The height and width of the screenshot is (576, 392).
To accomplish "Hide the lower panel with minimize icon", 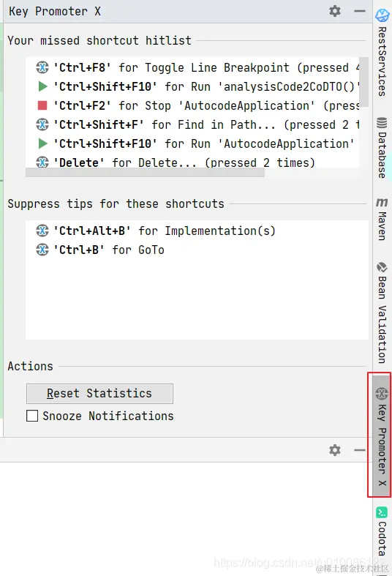I will [360, 450].
